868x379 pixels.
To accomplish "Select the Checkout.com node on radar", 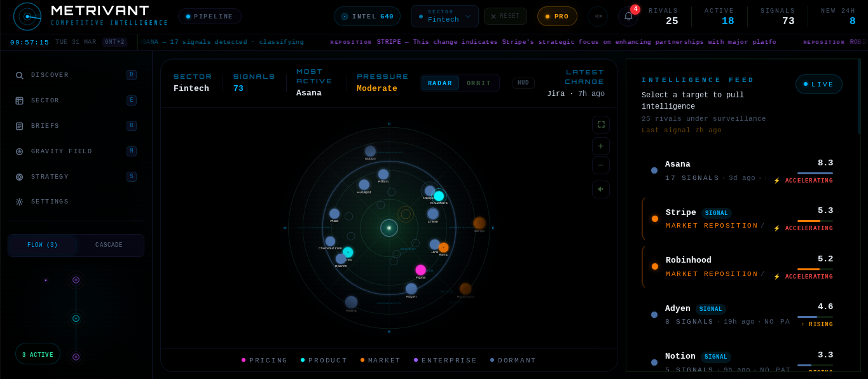I will [330, 241].
